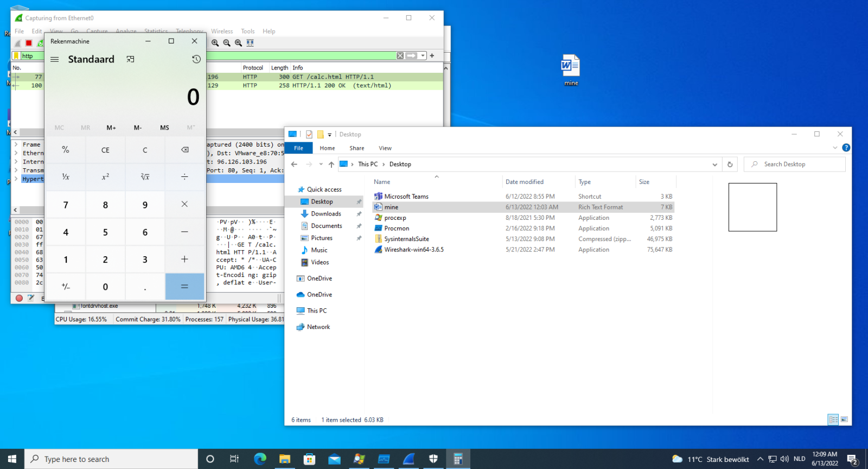Stop the Wireshark capture with the red square
The height and width of the screenshot is (469, 868).
[x=29, y=43]
